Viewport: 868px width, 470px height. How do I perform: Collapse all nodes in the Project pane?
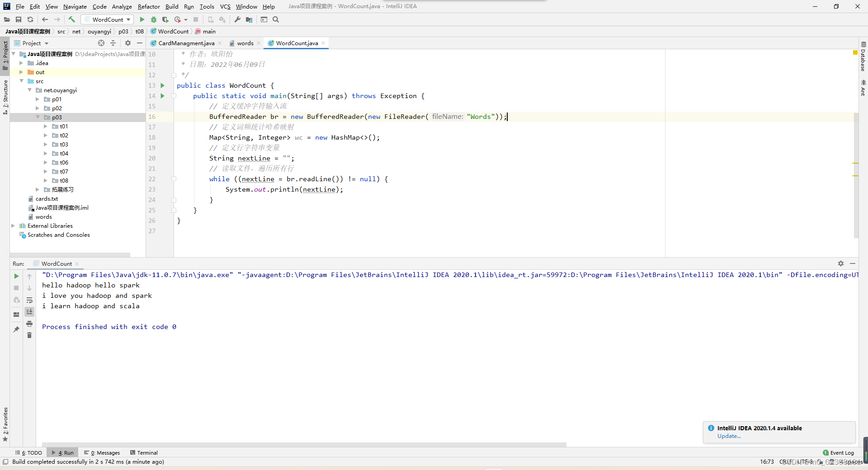[x=113, y=43]
